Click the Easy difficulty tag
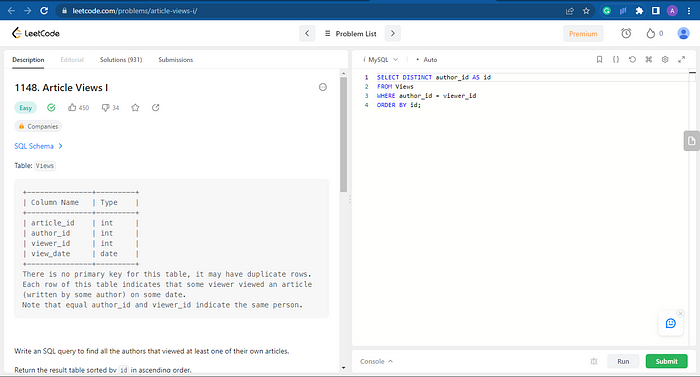Image resolution: width=700 pixels, height=377 pixels. click(x=25, y=108)
